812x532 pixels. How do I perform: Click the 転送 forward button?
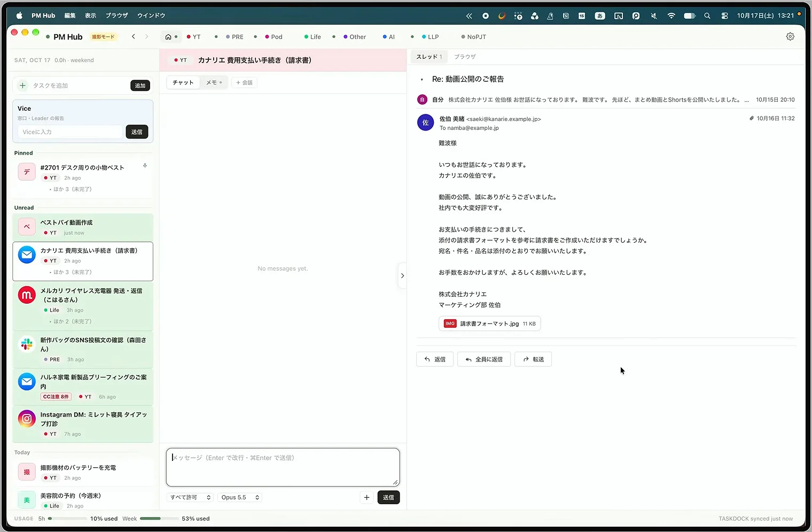533,359
